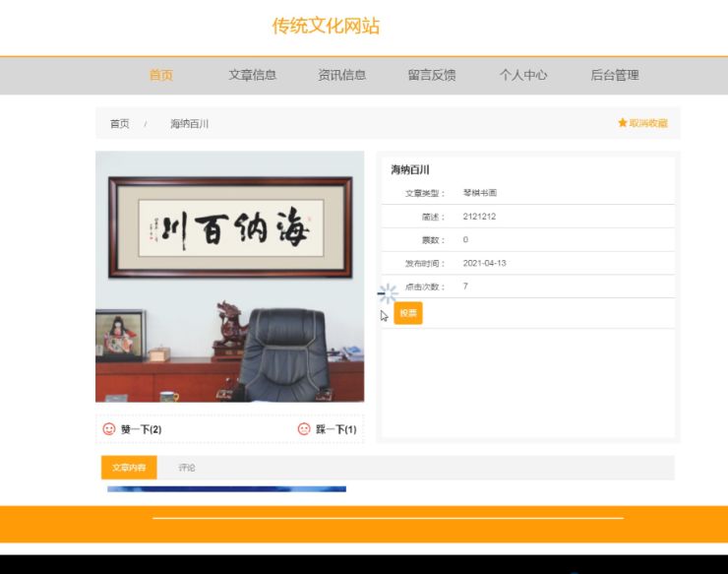This screenshot has height=574, width=728.
Task: Click the 点击次数 label
Action: point(425,287)
